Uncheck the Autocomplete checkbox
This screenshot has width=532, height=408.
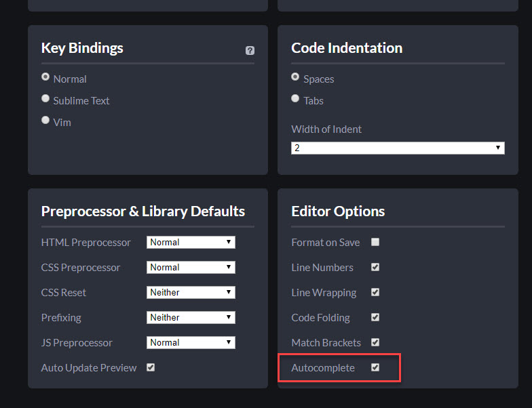pos(375,367)
